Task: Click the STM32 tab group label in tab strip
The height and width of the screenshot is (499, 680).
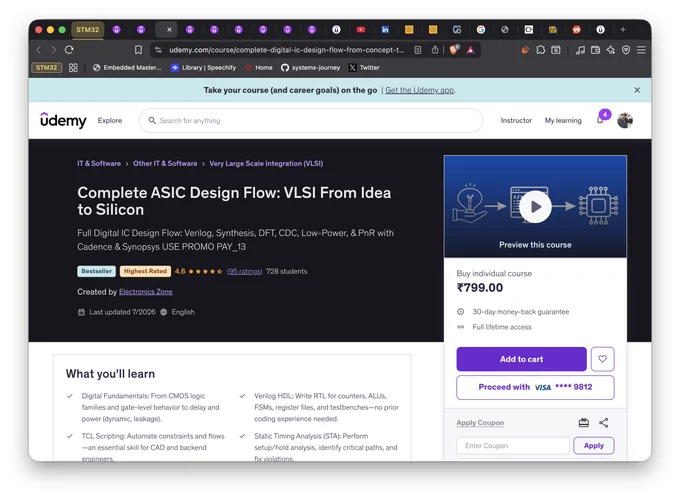Action: click(88, 29)
